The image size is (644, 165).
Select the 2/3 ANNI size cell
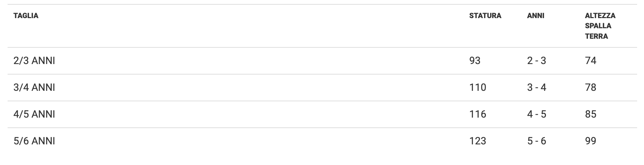point(34,61)
